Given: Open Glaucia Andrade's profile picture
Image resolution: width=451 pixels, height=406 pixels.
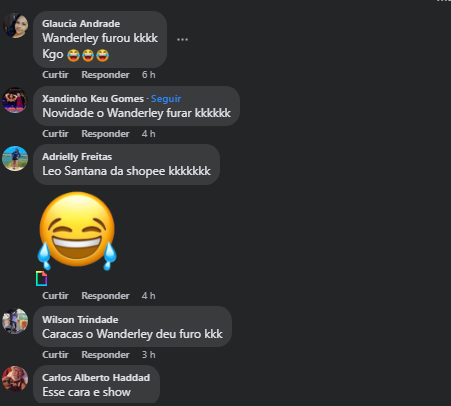Looking at the screenshot, I should (15, 25).
